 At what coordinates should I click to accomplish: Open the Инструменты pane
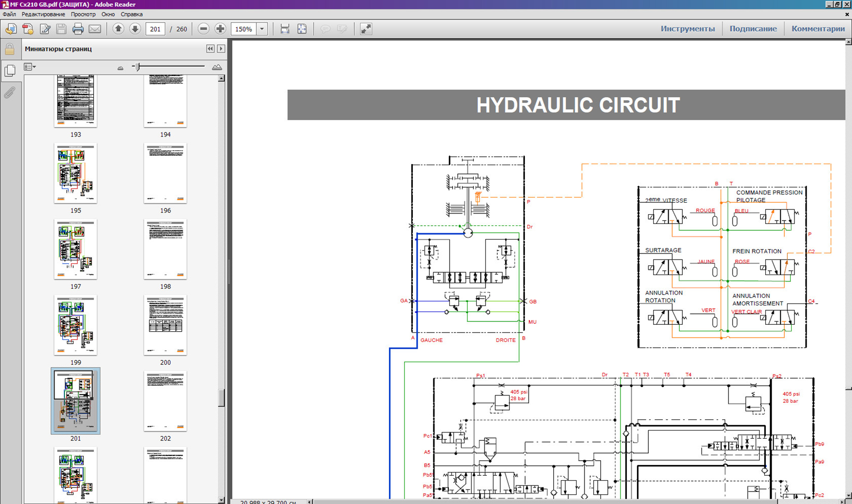(x=687, y=29)
